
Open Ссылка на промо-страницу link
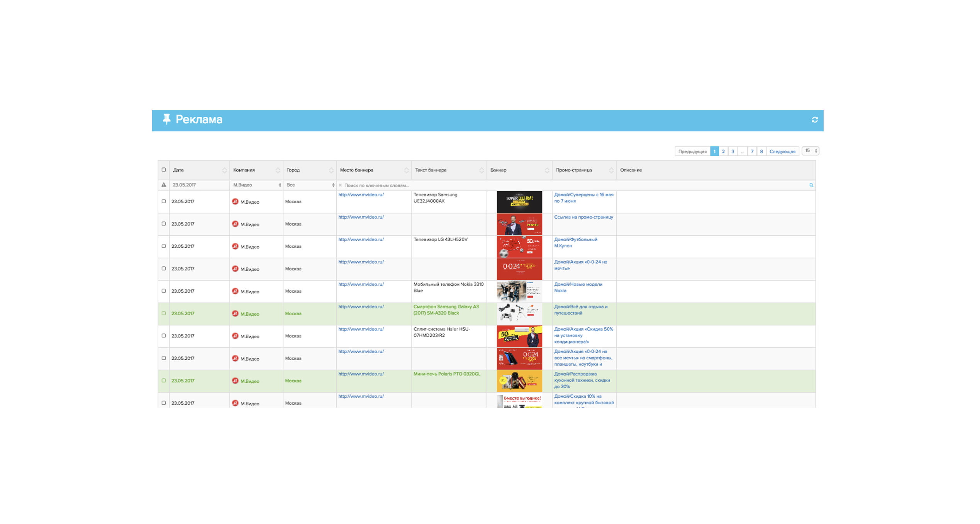pos(583,217)
